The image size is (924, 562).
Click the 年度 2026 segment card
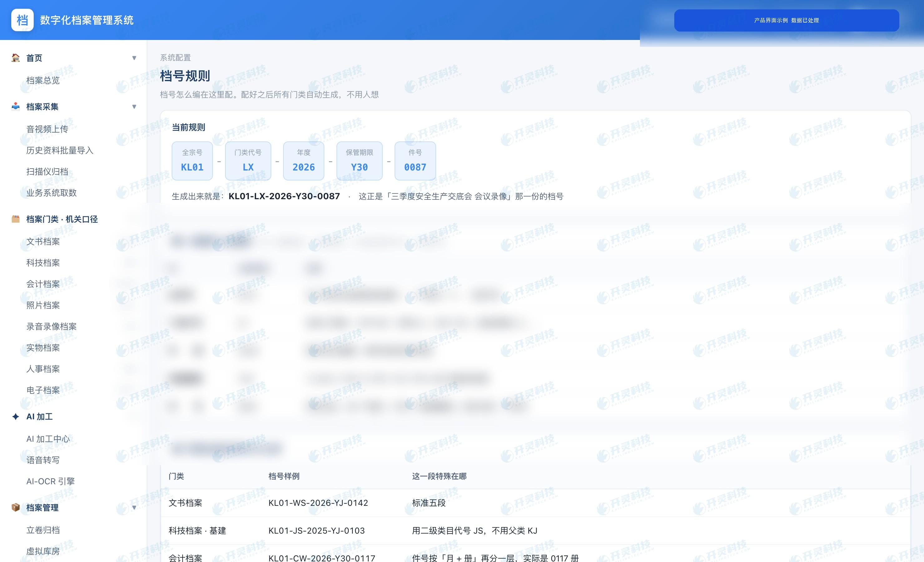(x=304, y=161)
